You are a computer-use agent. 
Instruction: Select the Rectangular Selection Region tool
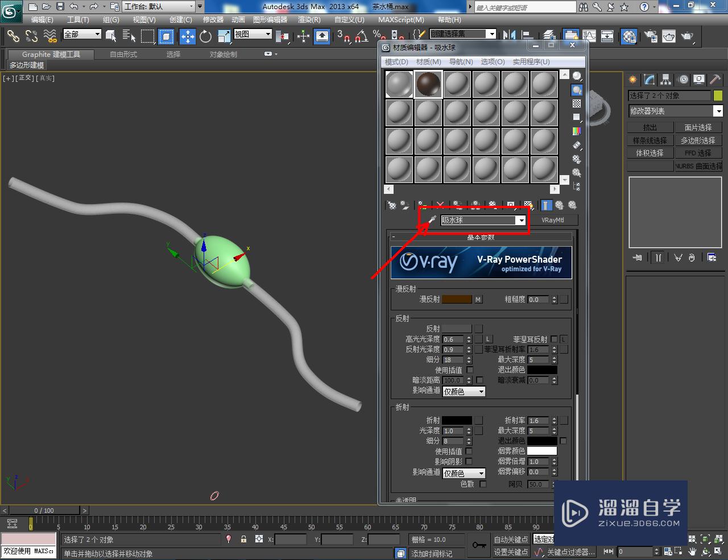pyautogui.click(x=148, y=36)
